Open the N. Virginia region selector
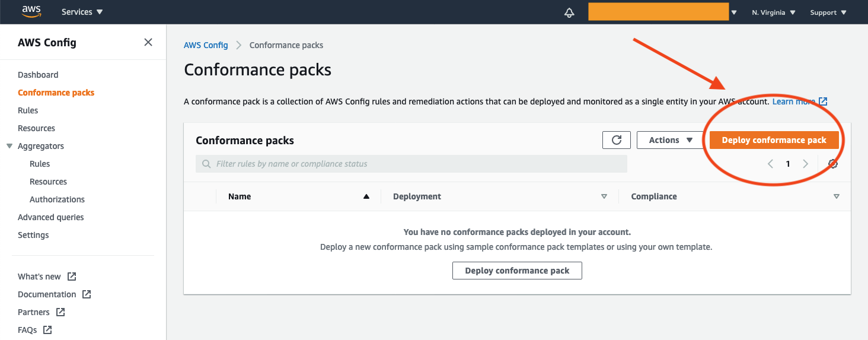The height and width of the screenshot is (340, 868). pyautogui.click(x=774, y=12)
